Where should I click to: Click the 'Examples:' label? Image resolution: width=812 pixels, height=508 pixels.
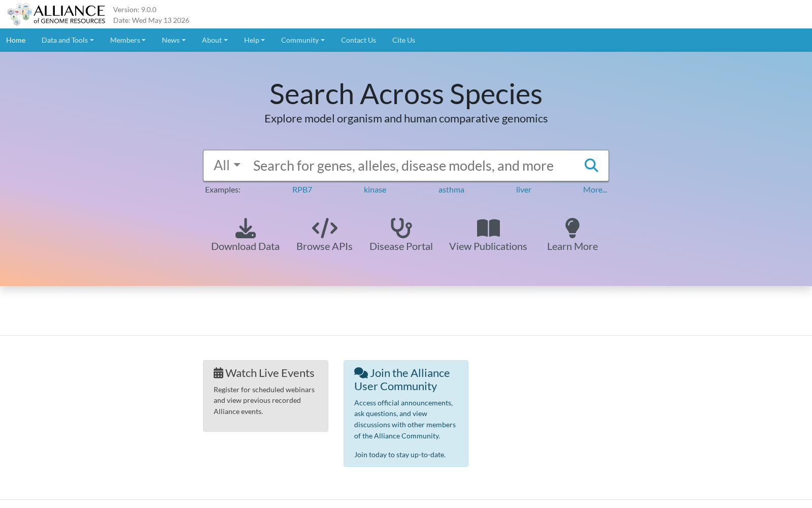223,189
